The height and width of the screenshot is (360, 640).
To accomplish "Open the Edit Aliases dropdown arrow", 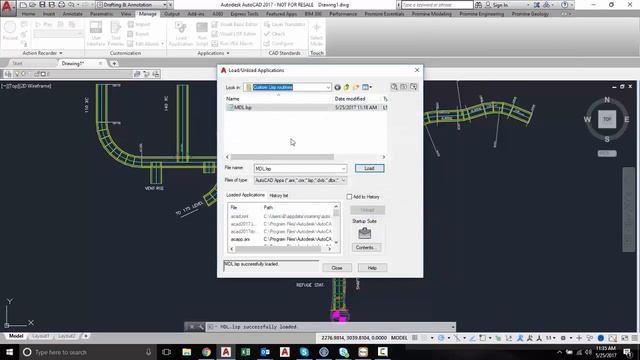I will coord(162,44).
